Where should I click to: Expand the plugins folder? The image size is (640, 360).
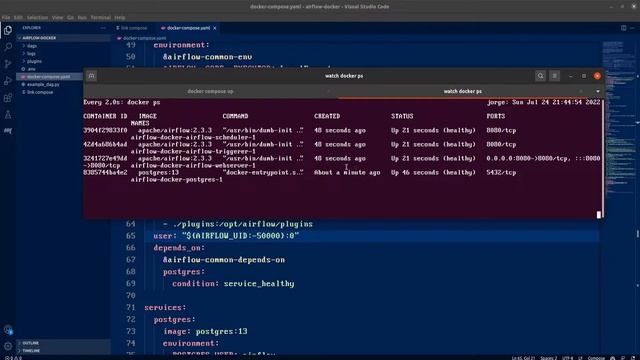(x=34, y=61)
